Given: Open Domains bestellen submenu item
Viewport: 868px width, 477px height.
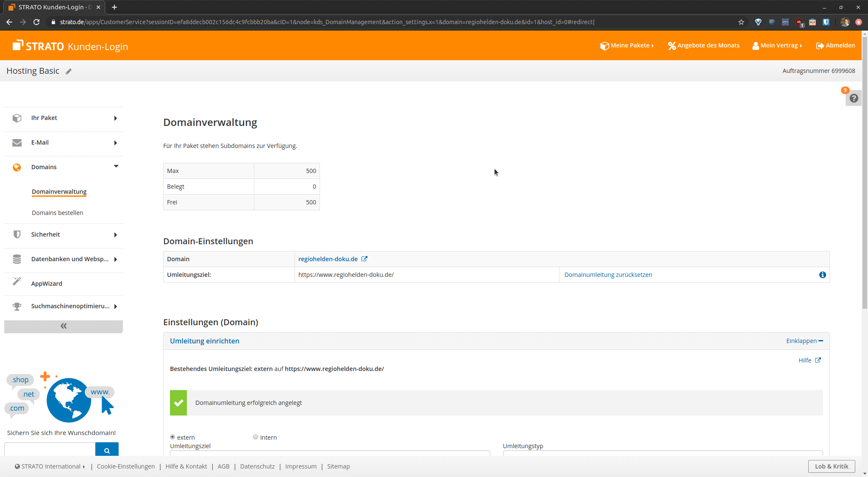Looking at the screenshot, I should tap(57, 213).
